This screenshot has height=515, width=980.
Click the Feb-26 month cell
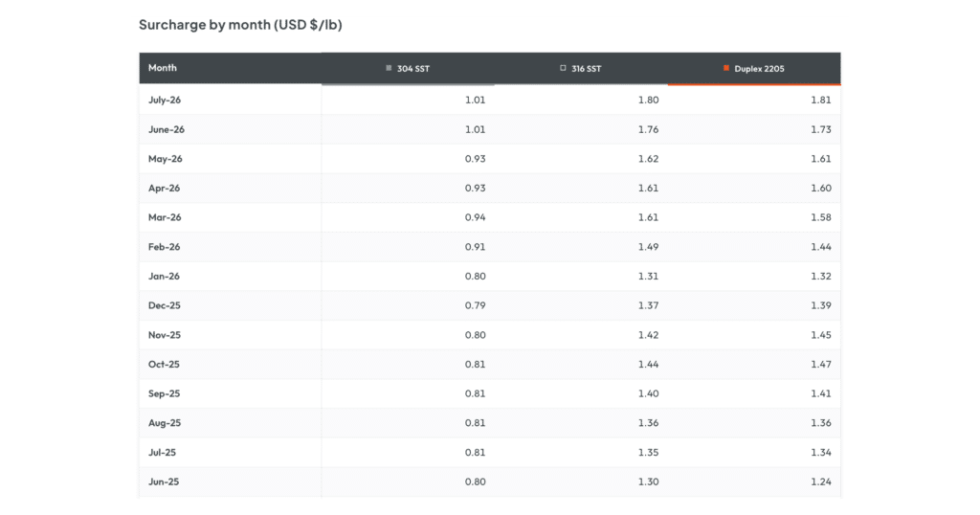[164, 247]
